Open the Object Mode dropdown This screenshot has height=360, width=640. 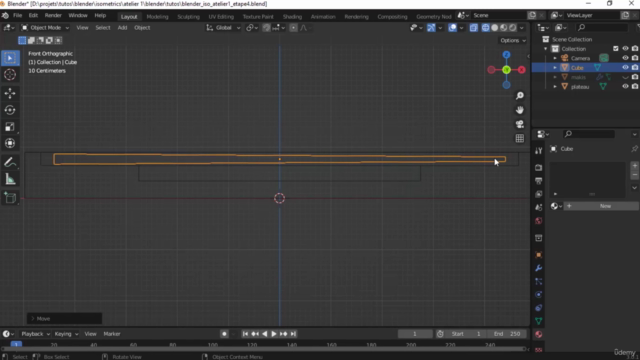(45, 28)
